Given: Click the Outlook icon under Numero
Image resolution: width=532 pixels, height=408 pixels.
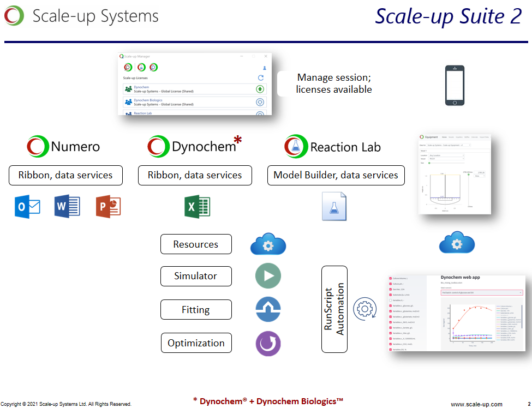Looking at the screenshot, I should 27,207.
